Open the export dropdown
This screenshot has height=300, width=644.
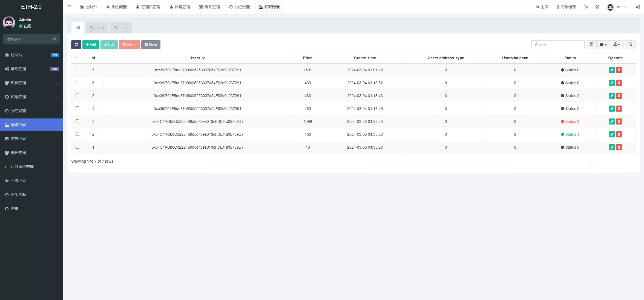[617, 45]
